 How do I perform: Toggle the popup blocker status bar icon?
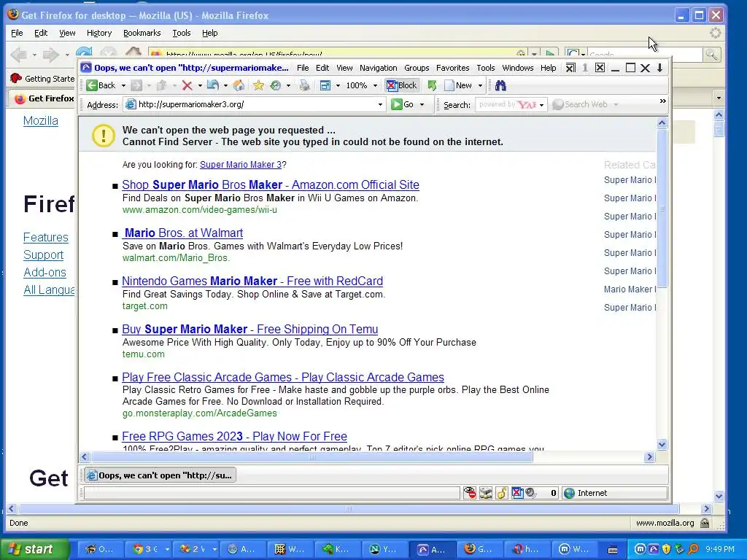[517, 493]
